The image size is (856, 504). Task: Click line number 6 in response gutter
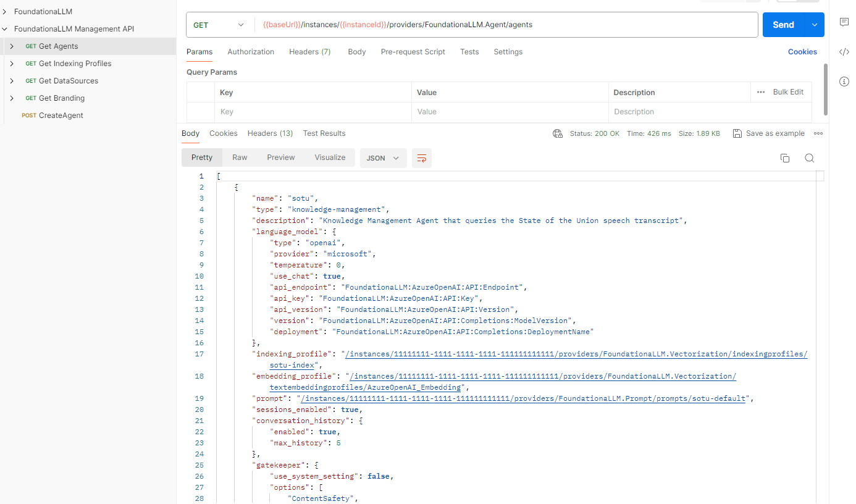point(201,232)
